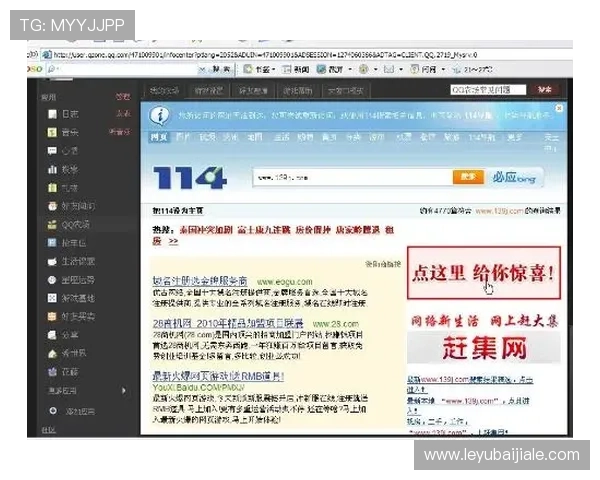Open the 28商机网 2010年 result link
Viewport: 600px width, 480px height.
[x=228, y=323]
